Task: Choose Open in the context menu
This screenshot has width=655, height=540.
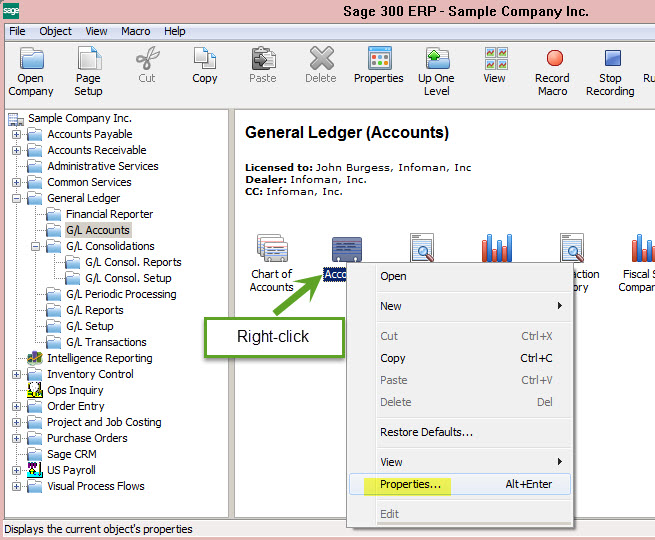Action: [460, 276]
